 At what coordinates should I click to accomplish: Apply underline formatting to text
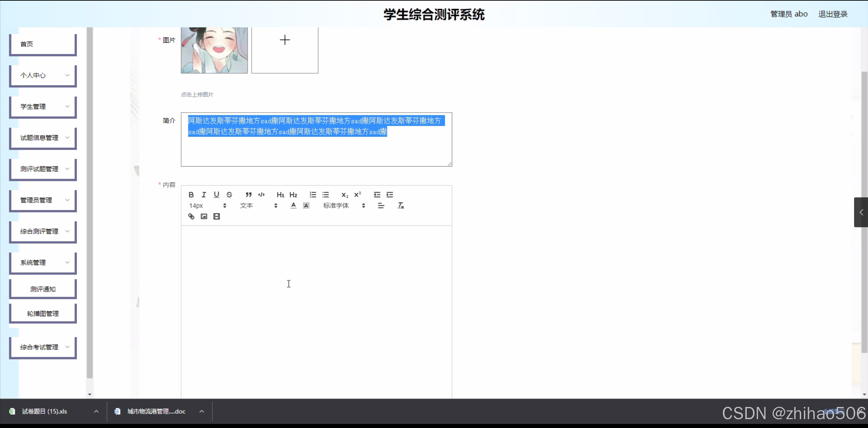pos(216,195)
